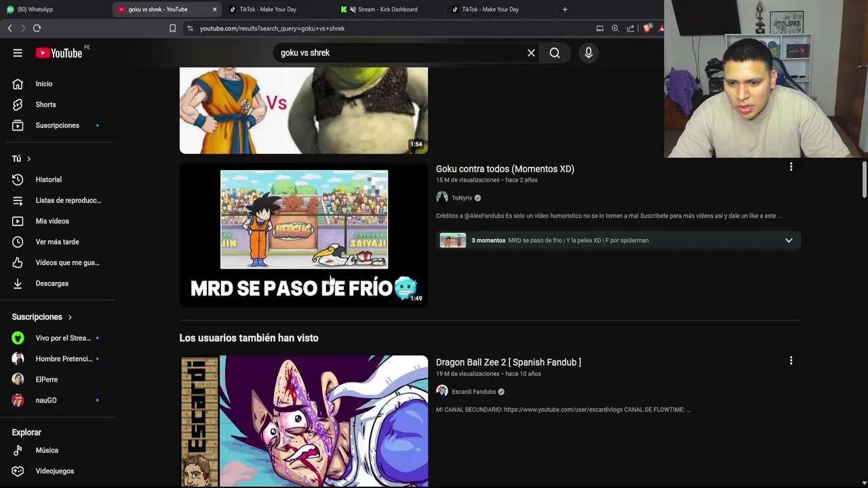
Task: Click the YouTube logo
Action: (59, 53)
